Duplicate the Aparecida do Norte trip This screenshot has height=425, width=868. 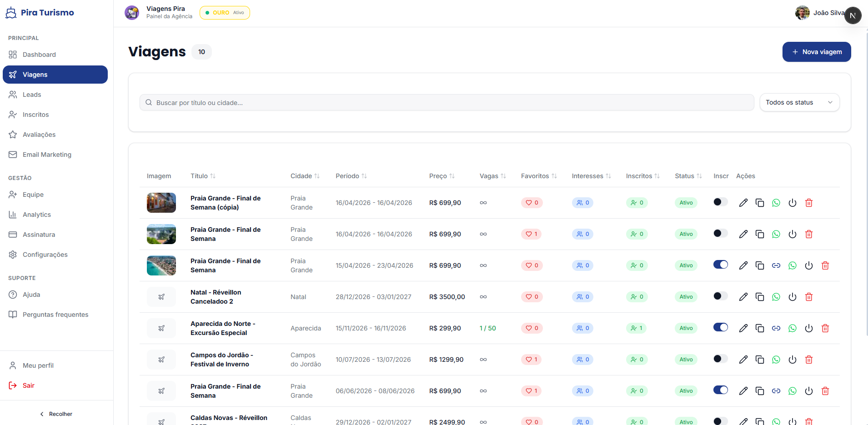click(x=759, y=328)
